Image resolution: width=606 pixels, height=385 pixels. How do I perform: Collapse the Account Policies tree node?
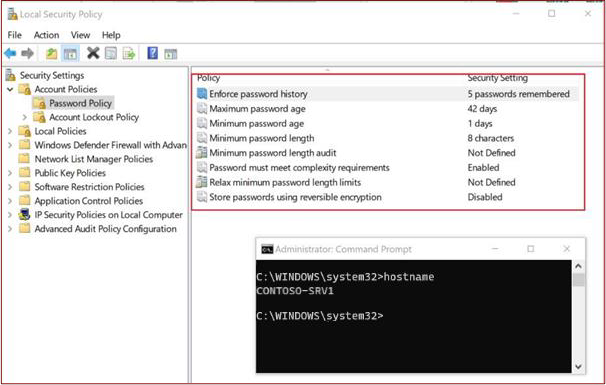pyautogui.click(x=10, y=89)
